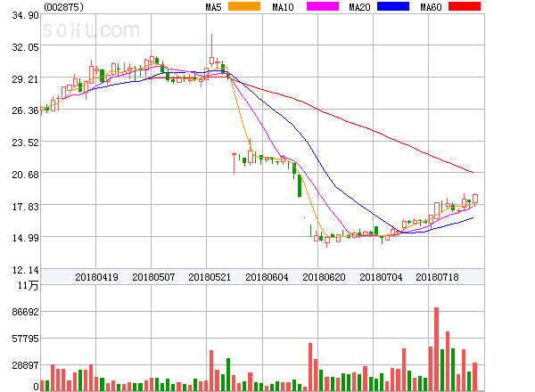Screen dimensions: 535x392
Task: Click the 32.05 price axis label
Action: pyautogui.click(x=25, y=47)
